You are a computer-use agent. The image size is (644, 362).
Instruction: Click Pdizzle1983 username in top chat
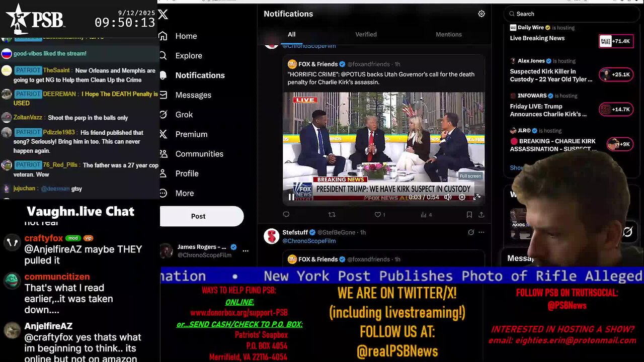click(59, 133)
